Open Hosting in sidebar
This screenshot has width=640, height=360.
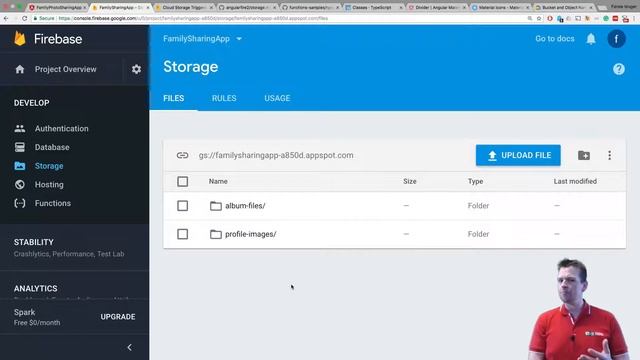[x=49, y=184]
